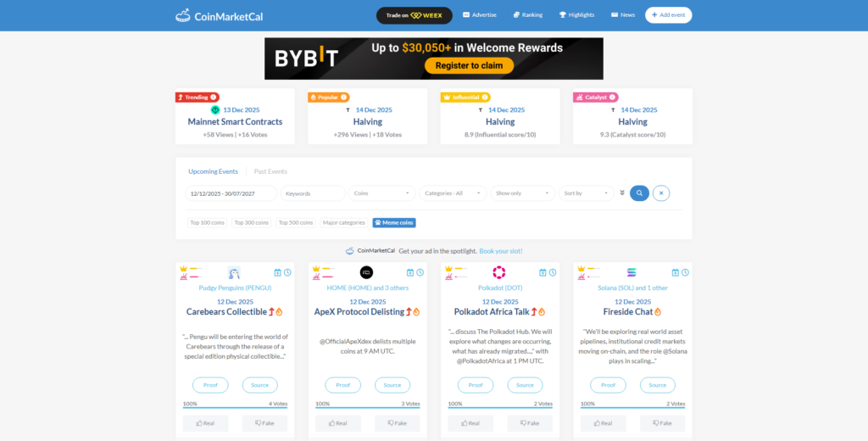Screen dimensions: 868x441
Task: Disable the Meme coins filter
Action: click(394, 223)
